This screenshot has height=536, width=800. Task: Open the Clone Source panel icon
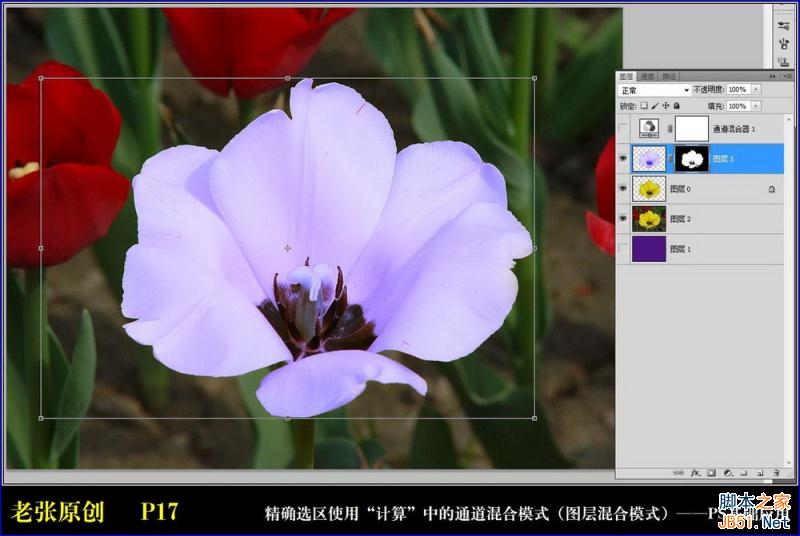tap(783, 62)
